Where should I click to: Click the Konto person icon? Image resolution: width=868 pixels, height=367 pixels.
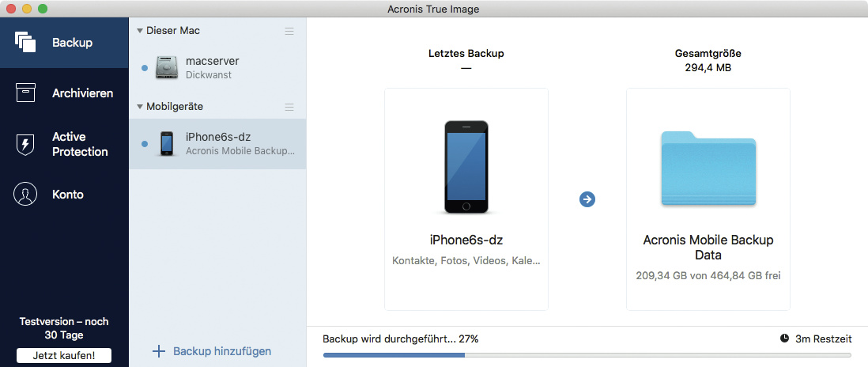tap(25, 194)
